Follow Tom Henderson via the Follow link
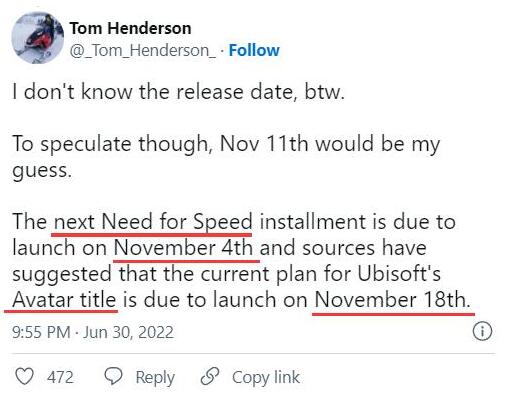Image resolution: width=507 pixels, height=399 pixels. tap(254, 50)
